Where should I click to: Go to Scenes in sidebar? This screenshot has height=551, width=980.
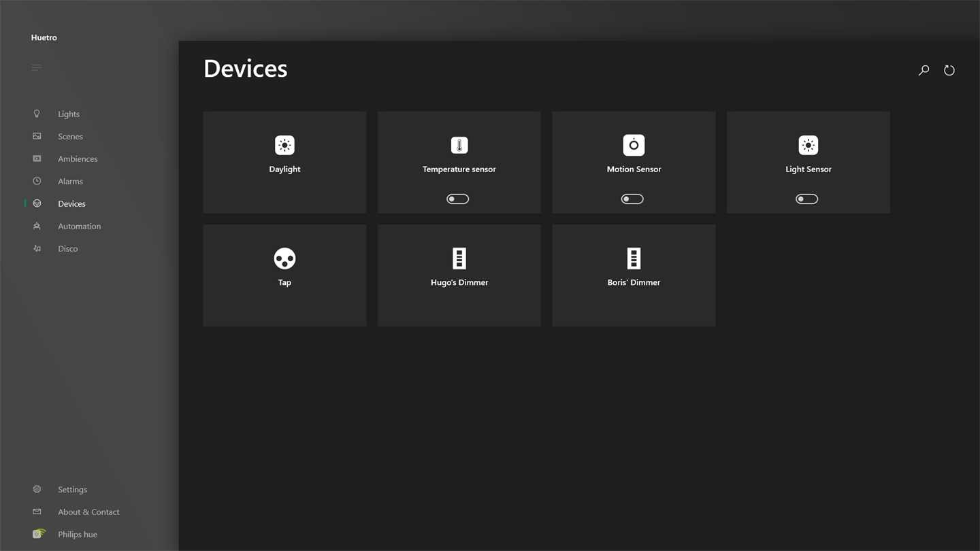[70, 137]
